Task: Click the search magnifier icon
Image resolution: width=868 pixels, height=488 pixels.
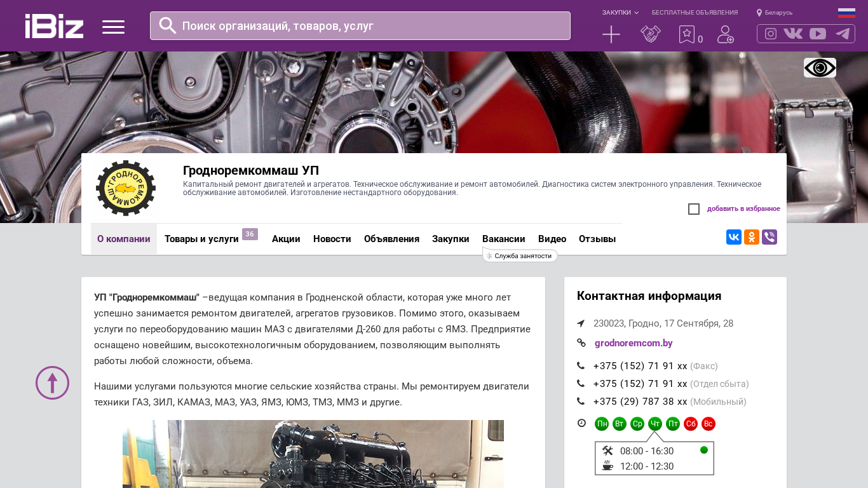Action: click(168, 25)
